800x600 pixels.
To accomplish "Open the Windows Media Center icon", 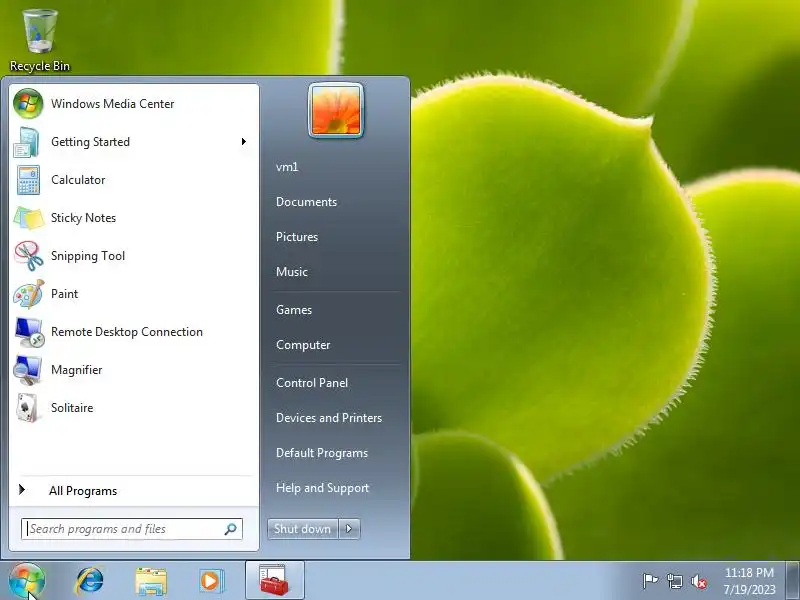I will click(28, 104).
